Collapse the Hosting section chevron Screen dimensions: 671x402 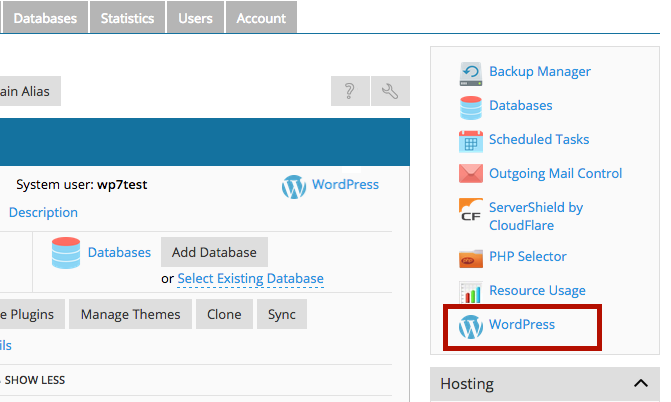coord(641,383)
